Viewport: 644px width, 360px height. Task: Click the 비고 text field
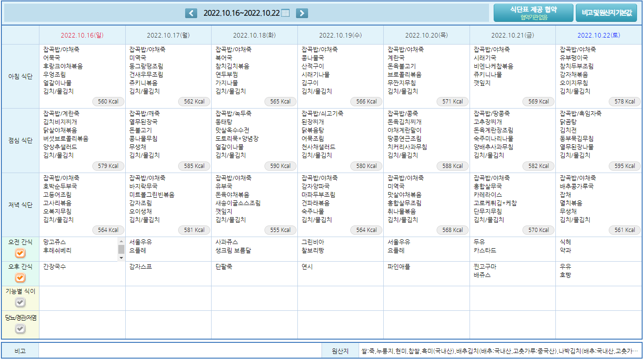click(x=180, y=351)
